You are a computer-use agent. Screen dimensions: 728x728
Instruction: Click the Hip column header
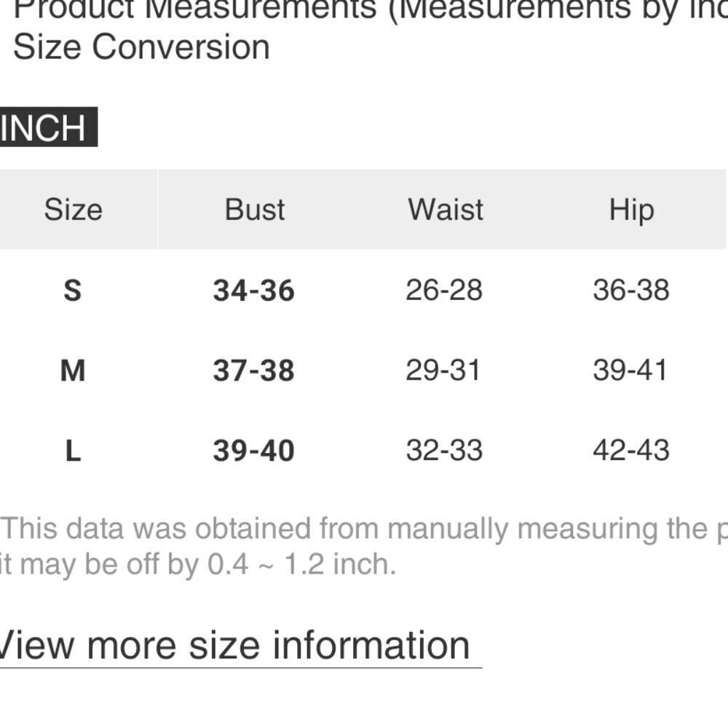point(631,211)
